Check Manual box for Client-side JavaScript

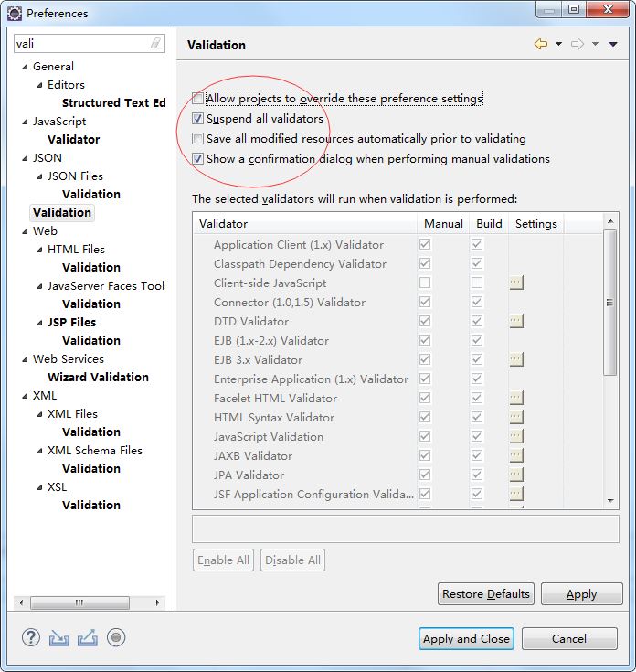point(425,283)
